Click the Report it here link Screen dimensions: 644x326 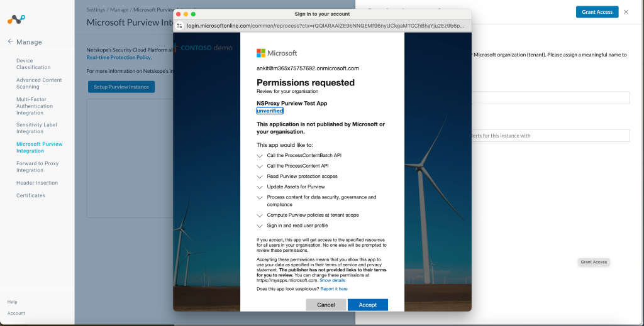[x=334, y=289]
